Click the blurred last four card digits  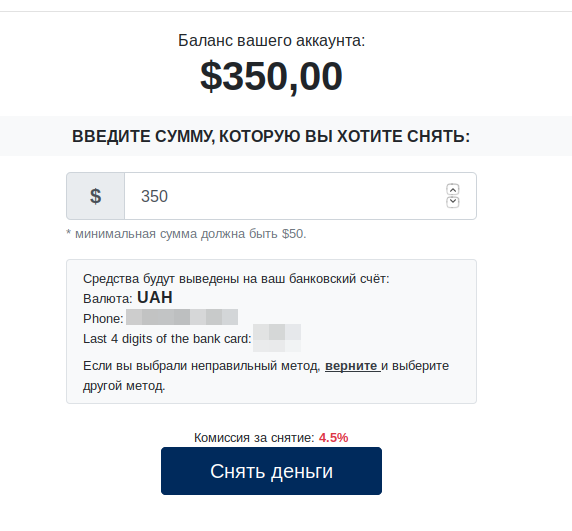[x=277, y=338]
